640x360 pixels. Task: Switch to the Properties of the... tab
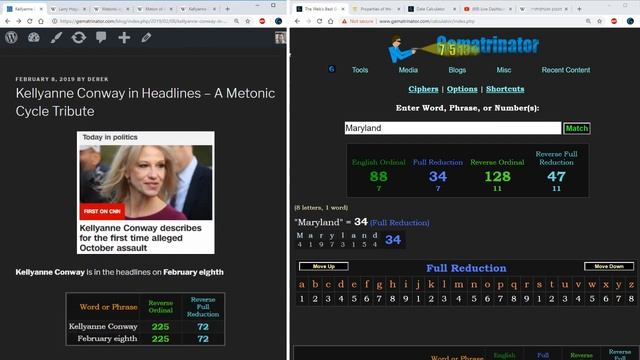pos(376,9)
